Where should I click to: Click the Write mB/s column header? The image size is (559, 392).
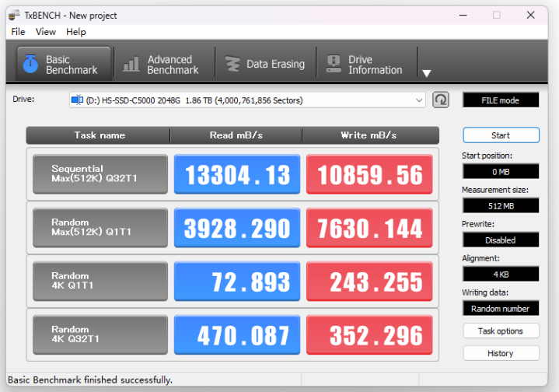coord(370,135)
